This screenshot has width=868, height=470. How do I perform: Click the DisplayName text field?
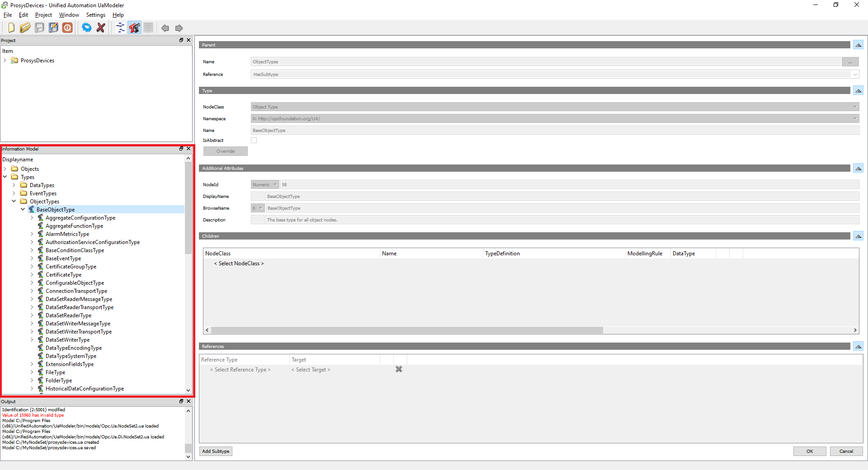562,197
